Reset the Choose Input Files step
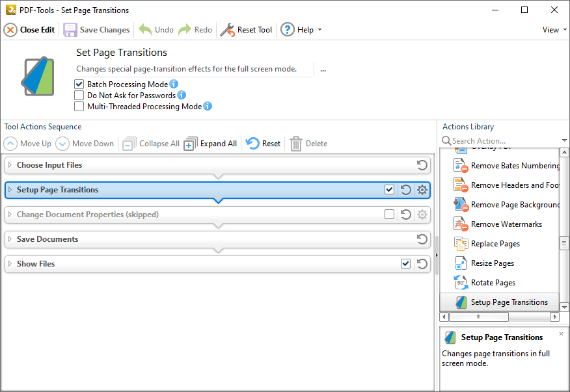The image size is (570, 392). 422,165
